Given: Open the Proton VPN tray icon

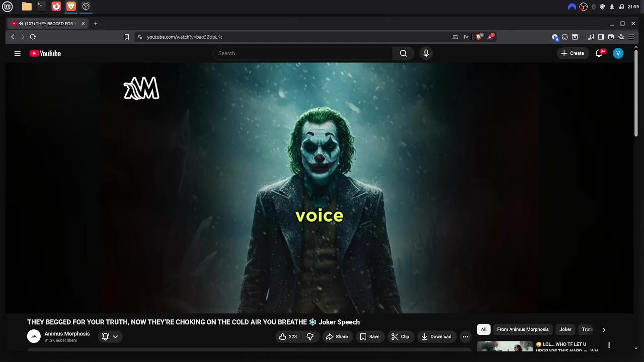Looking at the screenshot, I should pos(572,7).
